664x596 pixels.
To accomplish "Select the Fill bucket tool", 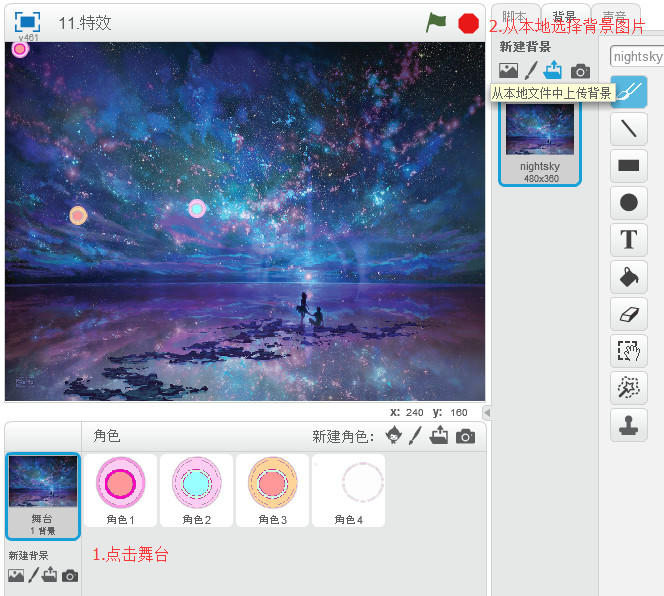I will pyautogui.click(x=629, y=277).
